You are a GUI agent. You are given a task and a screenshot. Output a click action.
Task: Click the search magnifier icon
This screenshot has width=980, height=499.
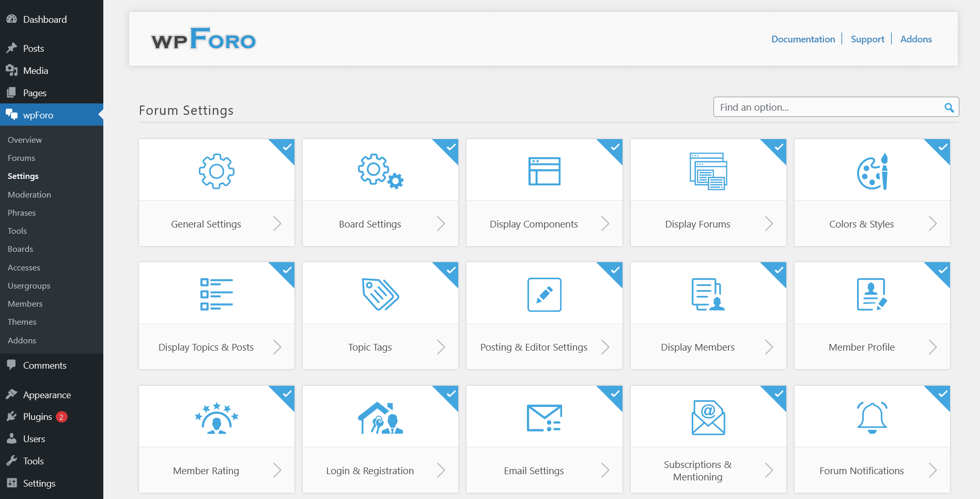click(949, 107)
